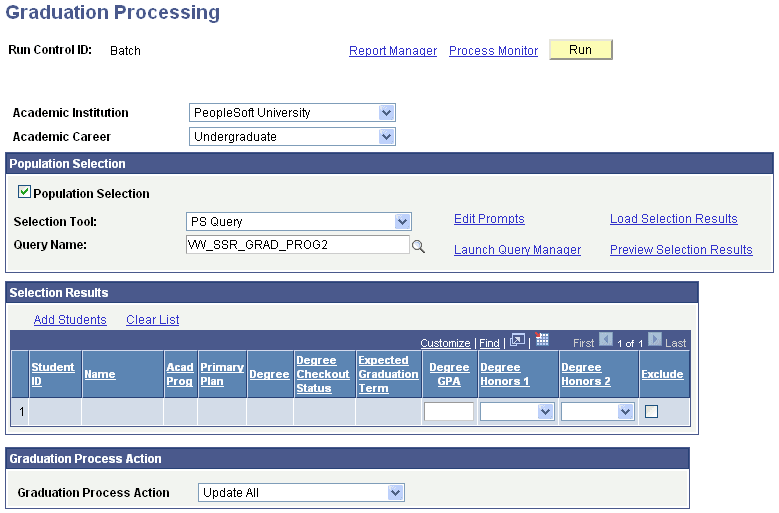Image resolution: width=779 pixels, height=513 pixels.
Task: Open the Academic Career dropdown
Action: (292, 137)
